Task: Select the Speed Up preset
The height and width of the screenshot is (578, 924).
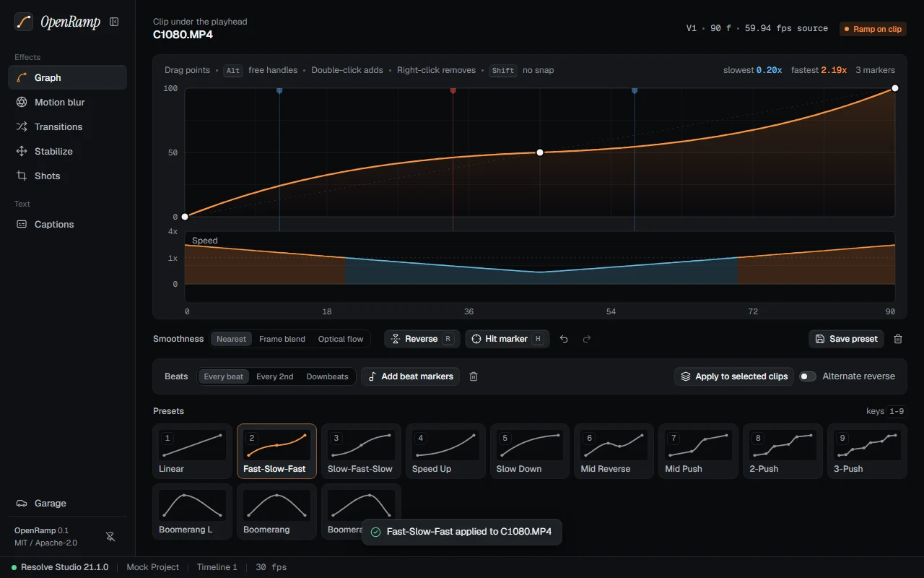Action: pyautogui.click(x=445, y=451)
